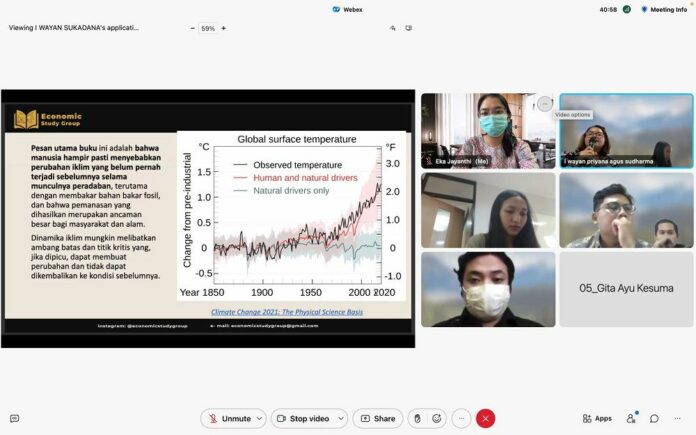Open the 59% zoom level dropdown
This screenshot has height=435, width=696.
[x=209, y=28]
